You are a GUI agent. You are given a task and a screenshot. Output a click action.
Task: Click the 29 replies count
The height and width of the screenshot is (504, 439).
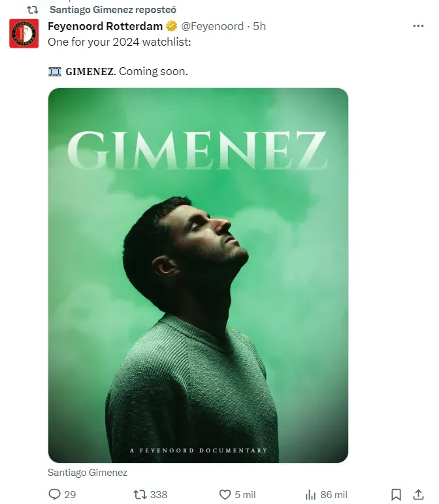tap(70, 494)
